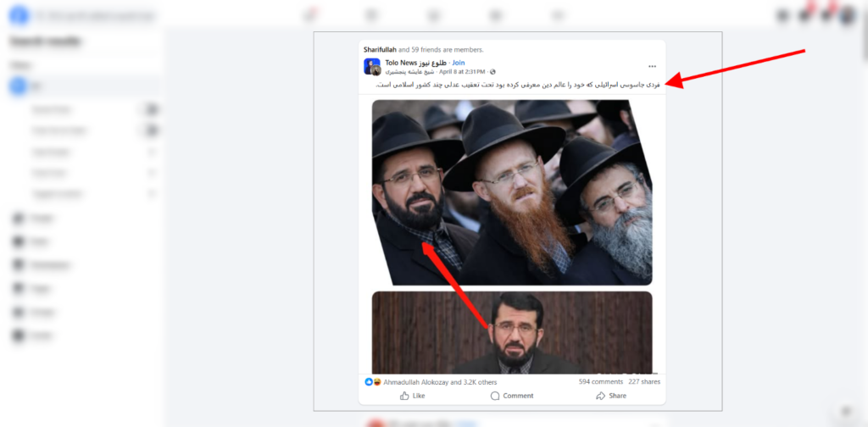Click the Share arrow icon

pos(601,396)
